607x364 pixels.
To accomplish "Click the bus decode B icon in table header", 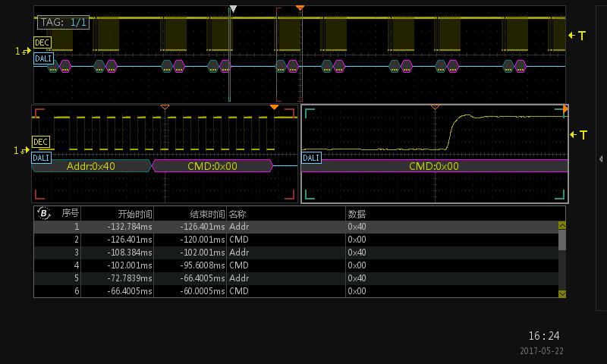I will [44, 214].
